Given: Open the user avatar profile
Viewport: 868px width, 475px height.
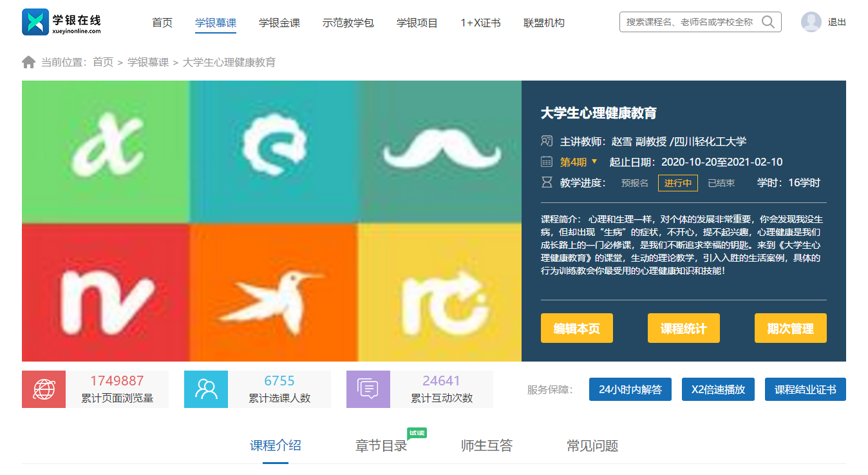Looking at the screenshot, I should click(x=811, y=22).
